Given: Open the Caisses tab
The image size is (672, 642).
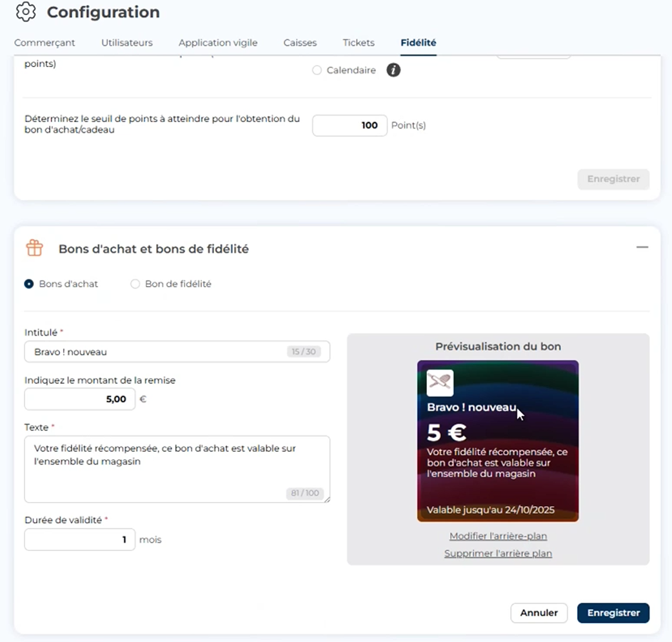Looking at the screenshot, I should 300,43.
